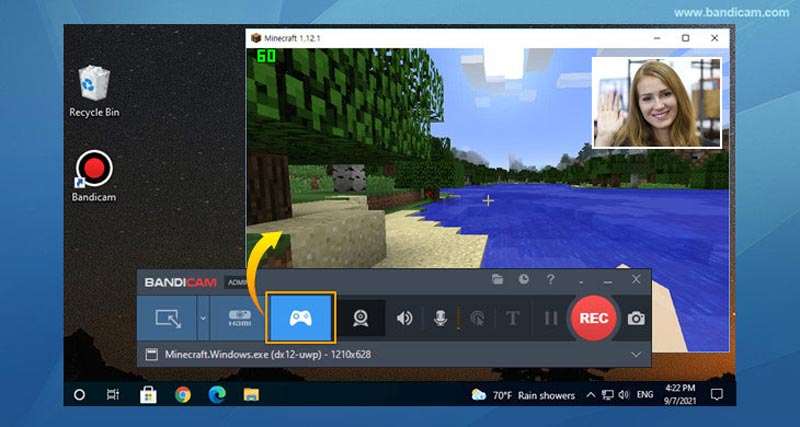The image size is (800, 427).
Task: Click the Minecraft window title icon
Action: coord(255,38)
